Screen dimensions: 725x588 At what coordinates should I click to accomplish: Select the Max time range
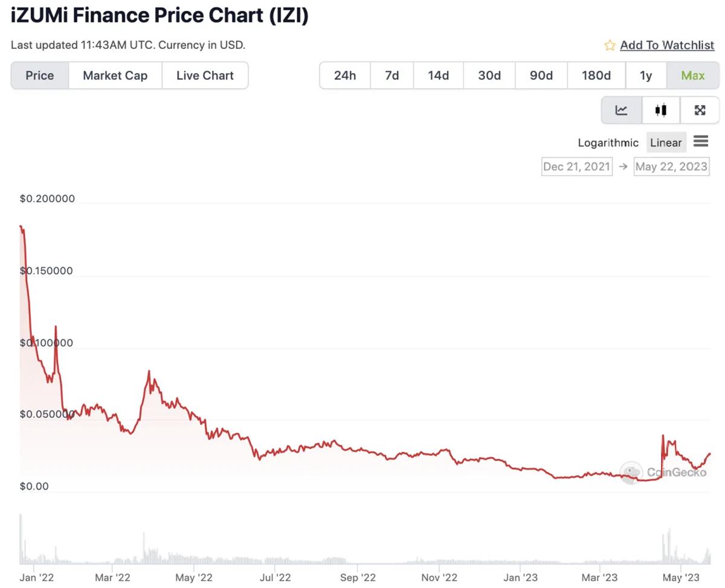point(692,75)
